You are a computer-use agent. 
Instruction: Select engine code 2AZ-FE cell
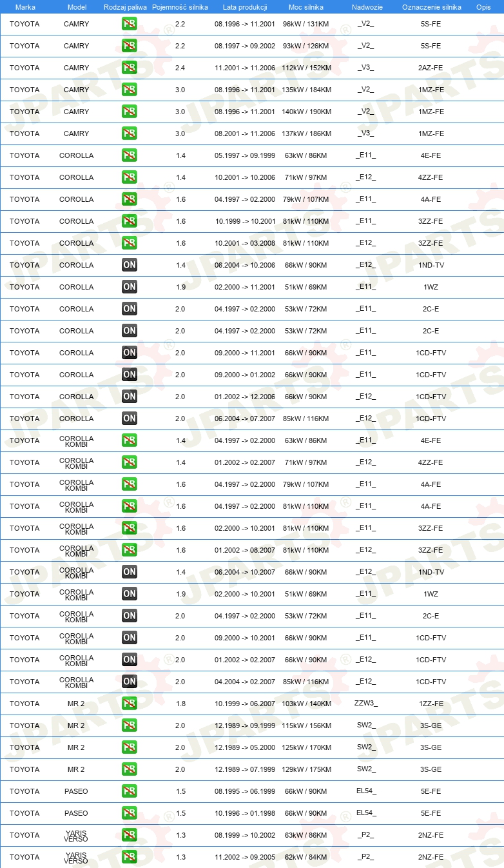coord(431,68)
